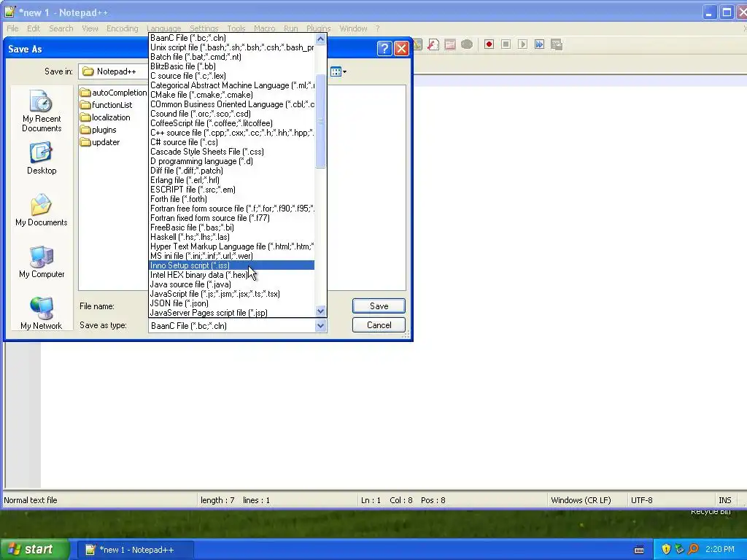Select JavaScript file (*.js;*.jsm...) entry

231,294
